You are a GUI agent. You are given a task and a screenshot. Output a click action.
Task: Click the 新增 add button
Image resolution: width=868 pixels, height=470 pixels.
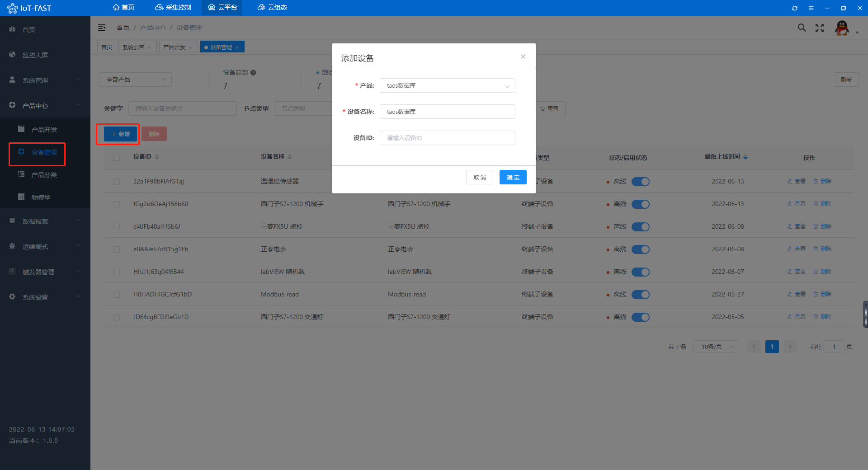(120, 134)
